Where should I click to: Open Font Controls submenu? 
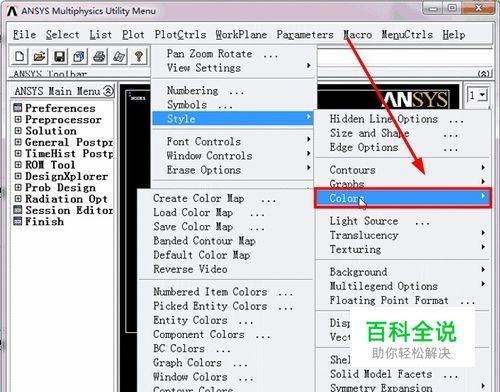pos(232,142)
